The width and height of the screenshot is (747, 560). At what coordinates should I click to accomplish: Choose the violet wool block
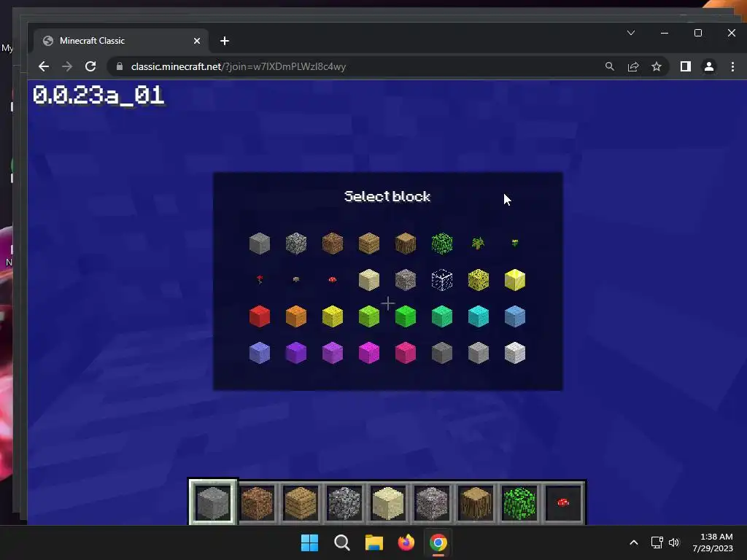[333, 353]
